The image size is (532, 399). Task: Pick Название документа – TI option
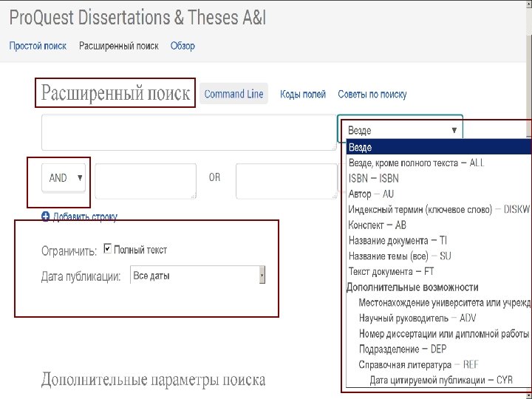click(x=439, y=241)
